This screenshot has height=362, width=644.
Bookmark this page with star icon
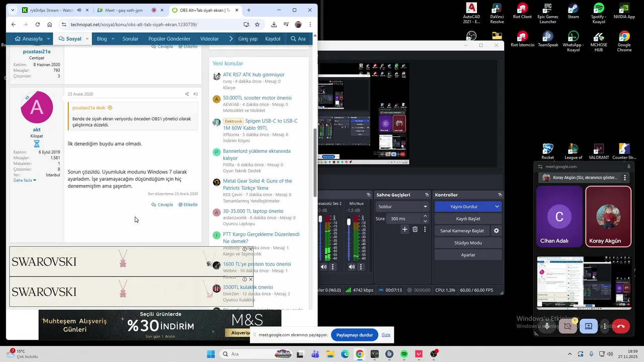tap(257, 24)
